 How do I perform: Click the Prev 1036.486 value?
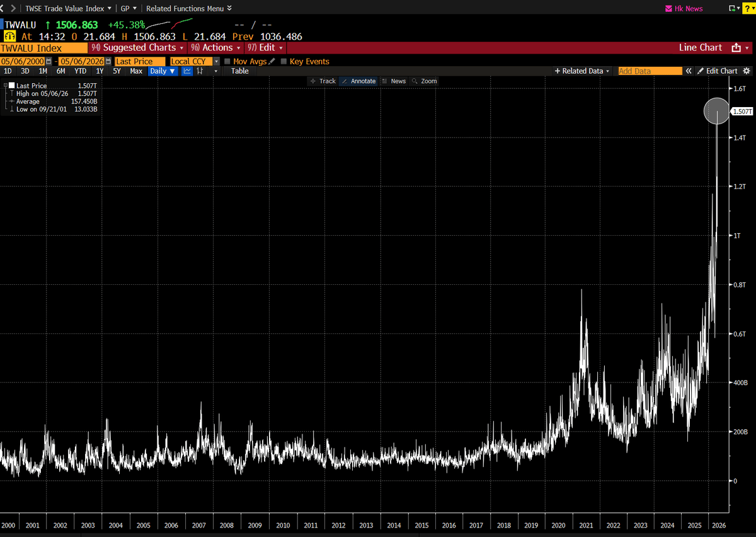(x=267, y=37)
